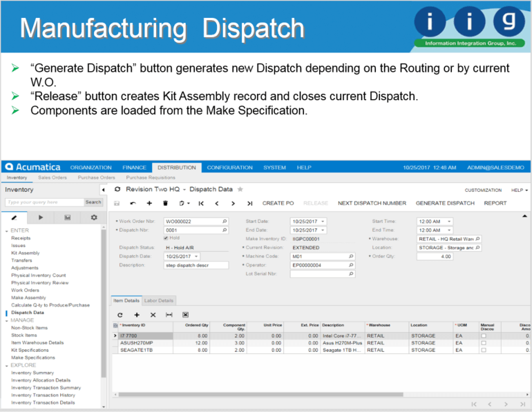Viewport: 532px width, 412px height.
Task: Collapse the ENTER section in sidebar
Action: click(x=7, y=231)
